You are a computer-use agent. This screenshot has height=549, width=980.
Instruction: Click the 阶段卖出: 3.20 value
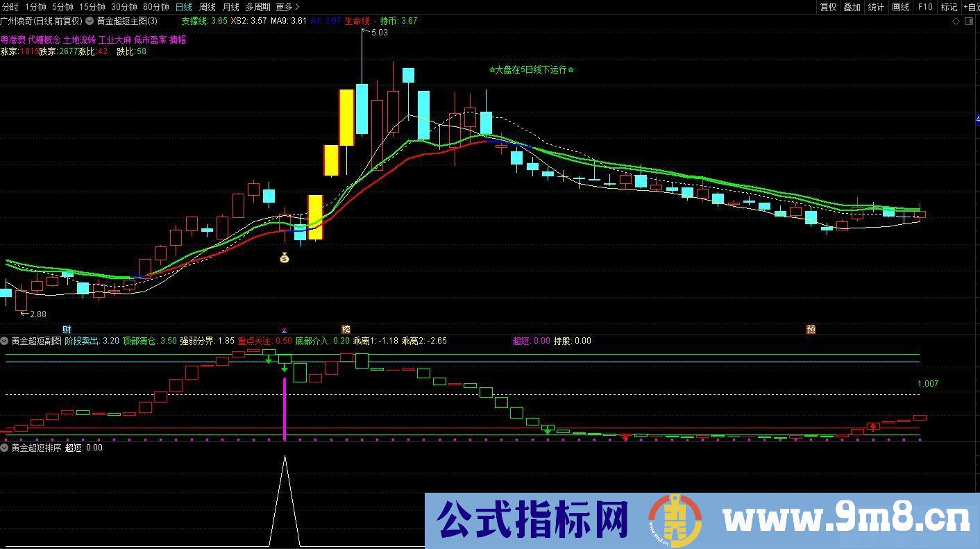point(91,341)
